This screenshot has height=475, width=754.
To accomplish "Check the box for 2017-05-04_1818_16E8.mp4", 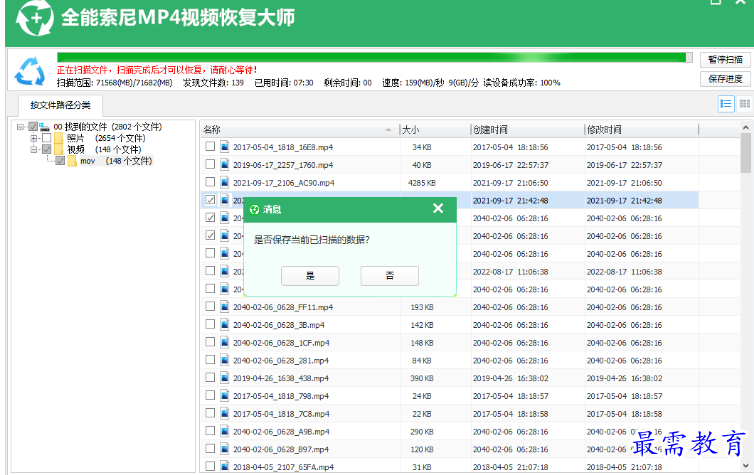I will (x=210, y=146).
